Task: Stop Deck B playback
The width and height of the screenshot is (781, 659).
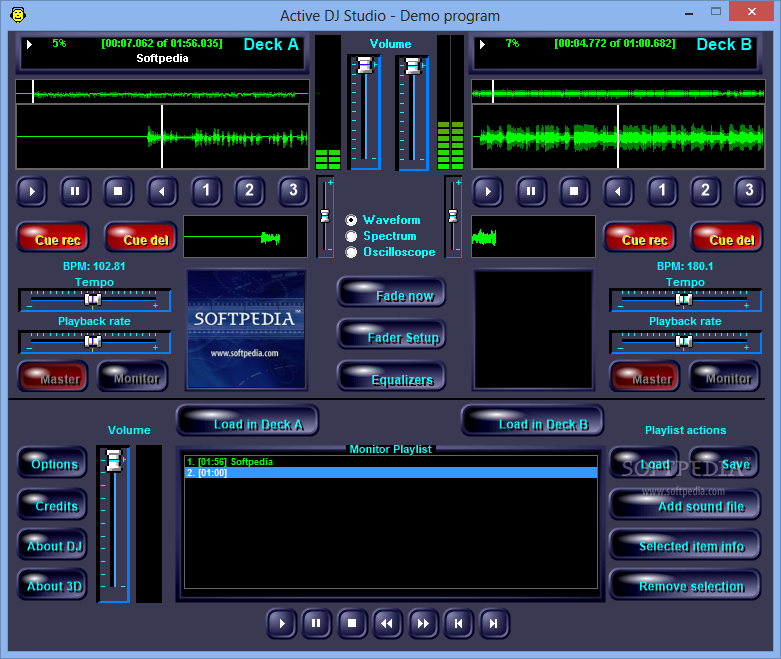Action: [574, 191]
